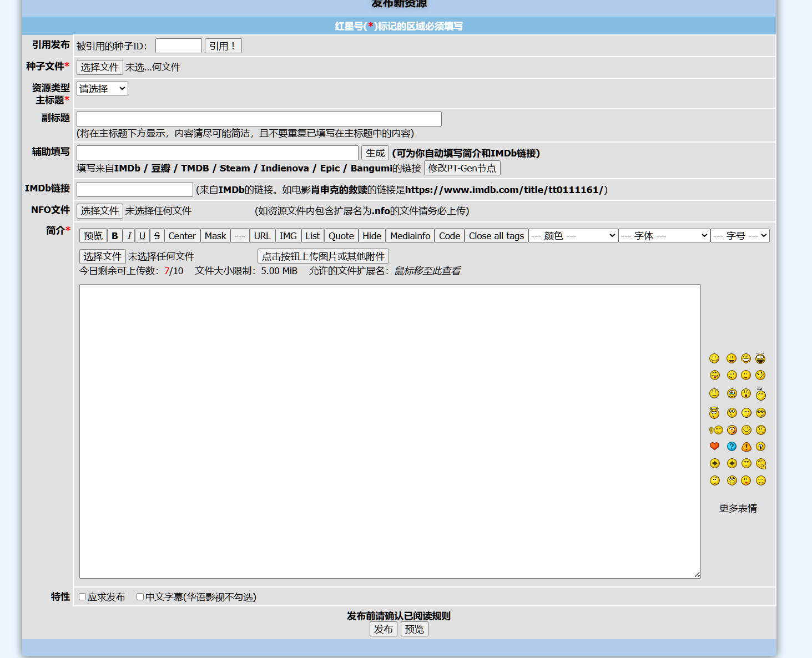Screen dimensions: 812x658
Task: Insert the sunglasses emoticon
Action: pyautogui.click(x=761, y=413)
